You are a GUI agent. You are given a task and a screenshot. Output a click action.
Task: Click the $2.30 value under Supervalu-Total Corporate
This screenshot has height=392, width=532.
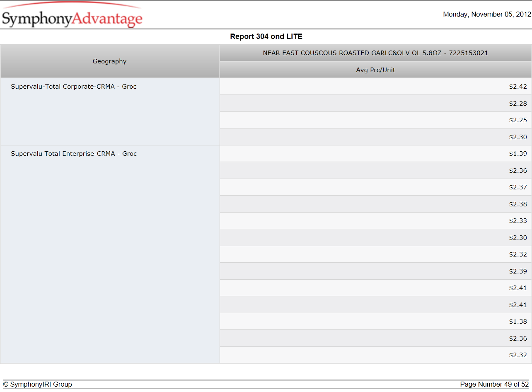pyautogui.click(x=518, y=137)
